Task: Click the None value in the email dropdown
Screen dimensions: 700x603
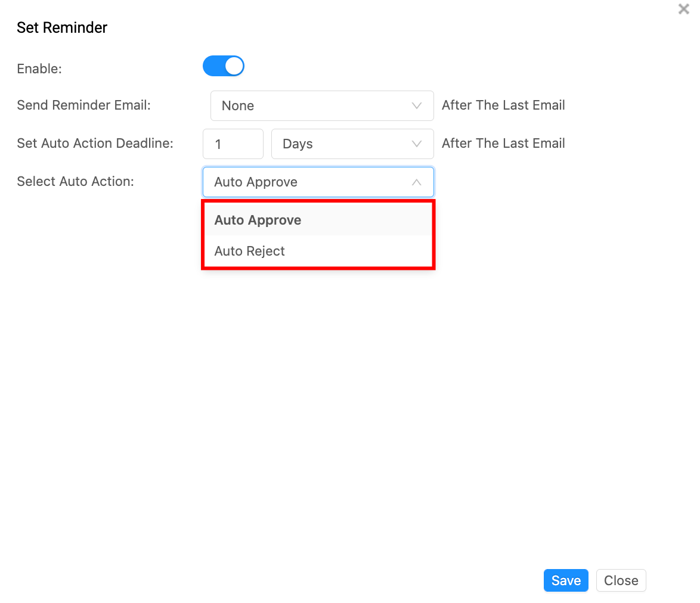Action: point(238,105)
